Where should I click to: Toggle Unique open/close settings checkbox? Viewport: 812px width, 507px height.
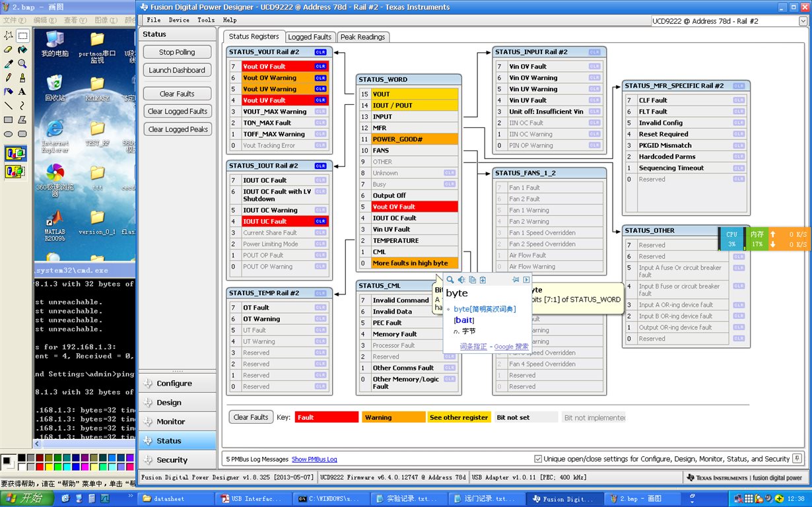point(538,459)
